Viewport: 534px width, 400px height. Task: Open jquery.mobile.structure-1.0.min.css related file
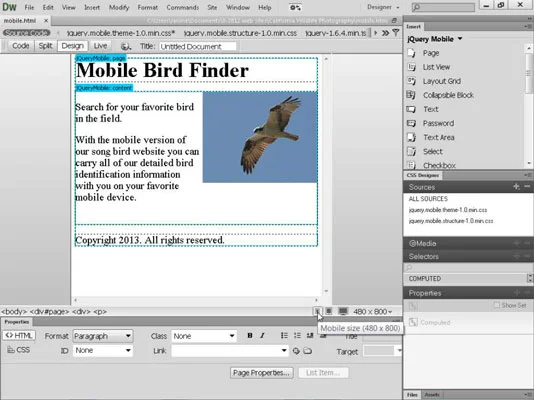[x=240, y=33]
